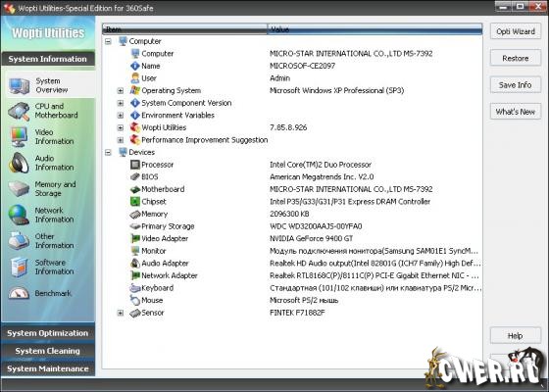Viewport: 549px width, 392px height.
Task: Click the Save Info button
Action: point(516,85)
